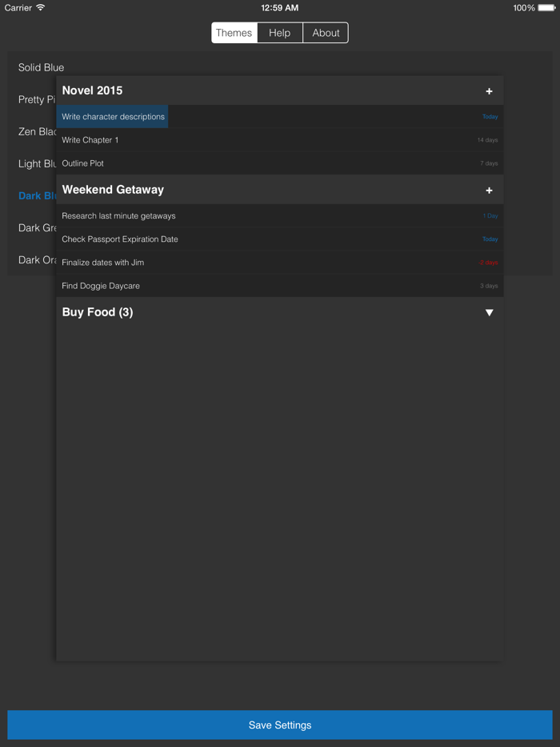Add a task to Weekend Getaway list

pos(489,191)
